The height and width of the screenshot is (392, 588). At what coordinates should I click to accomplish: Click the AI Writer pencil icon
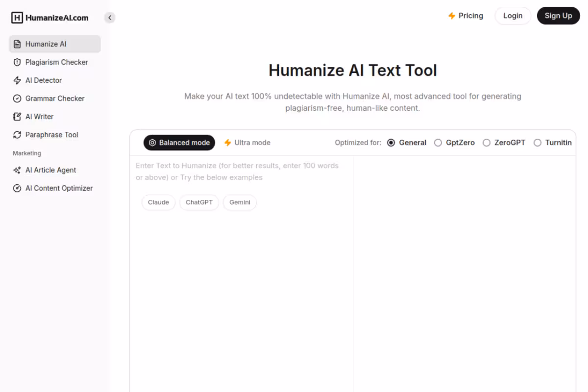[17, 117]
